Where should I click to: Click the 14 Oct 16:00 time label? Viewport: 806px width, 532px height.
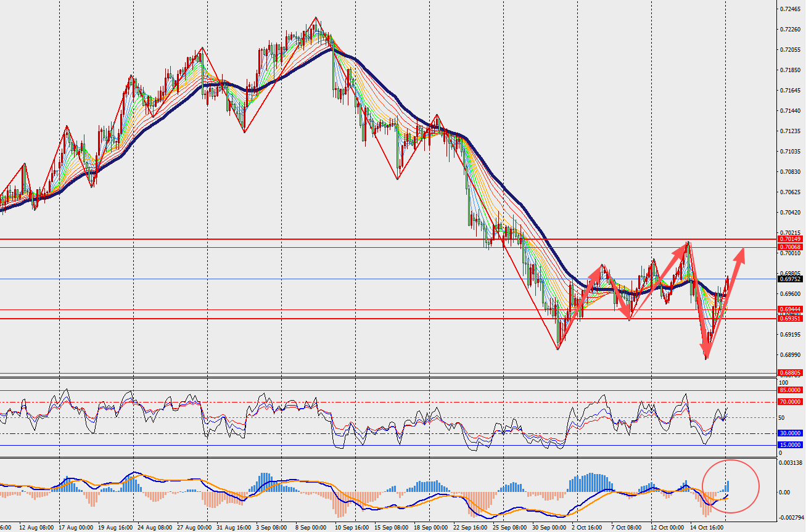[x=707, y=528]
